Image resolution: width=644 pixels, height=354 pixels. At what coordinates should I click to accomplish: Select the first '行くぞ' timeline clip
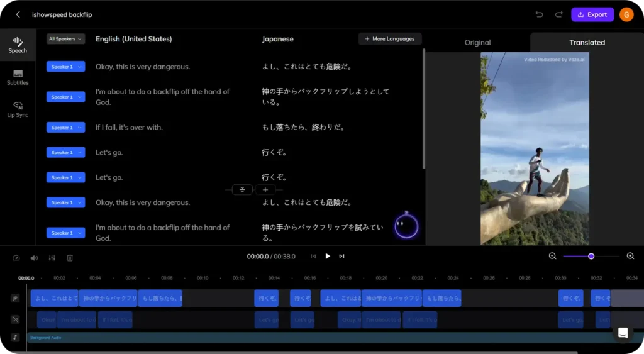[x=267, y=298]
